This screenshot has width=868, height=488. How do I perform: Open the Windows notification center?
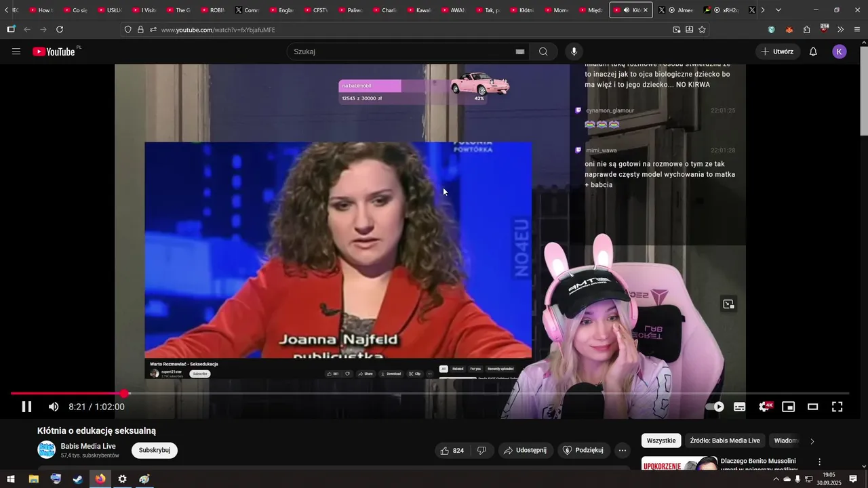coord(853,479)
